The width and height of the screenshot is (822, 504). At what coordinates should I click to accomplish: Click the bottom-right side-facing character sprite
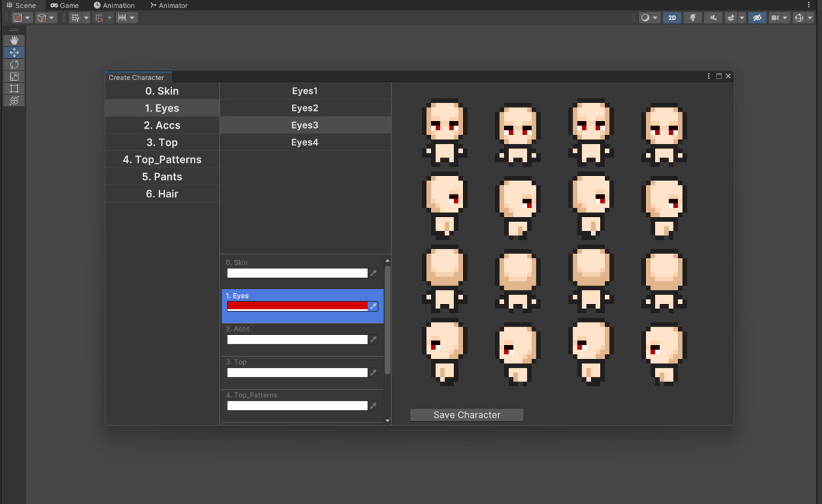(x=664, y=354)
